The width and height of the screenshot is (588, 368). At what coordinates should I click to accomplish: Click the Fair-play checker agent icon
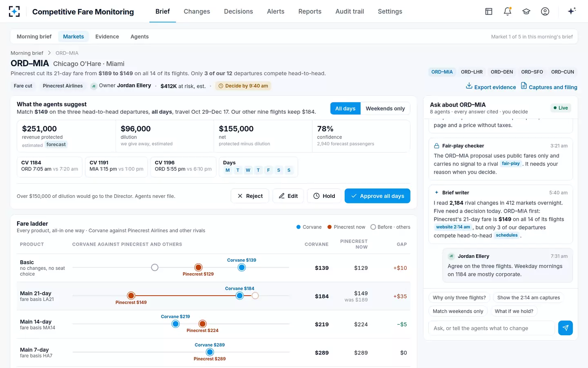pos(437,146)
